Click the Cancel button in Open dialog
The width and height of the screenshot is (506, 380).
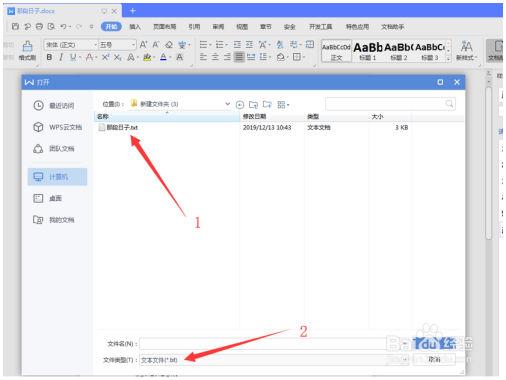click(434, 359)
